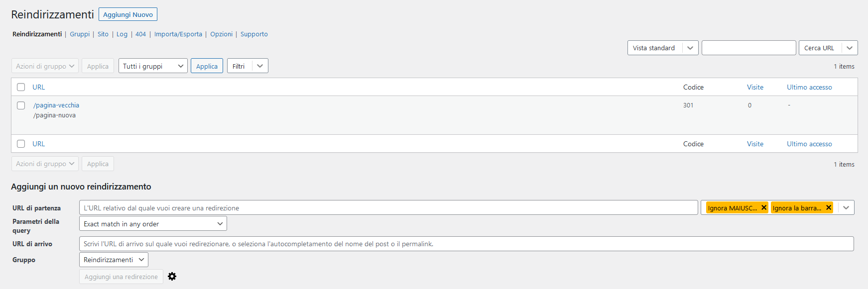Open the /pagina-vecchia redirect link
This screenshot has width=868, height=289.
coord(56,105)
